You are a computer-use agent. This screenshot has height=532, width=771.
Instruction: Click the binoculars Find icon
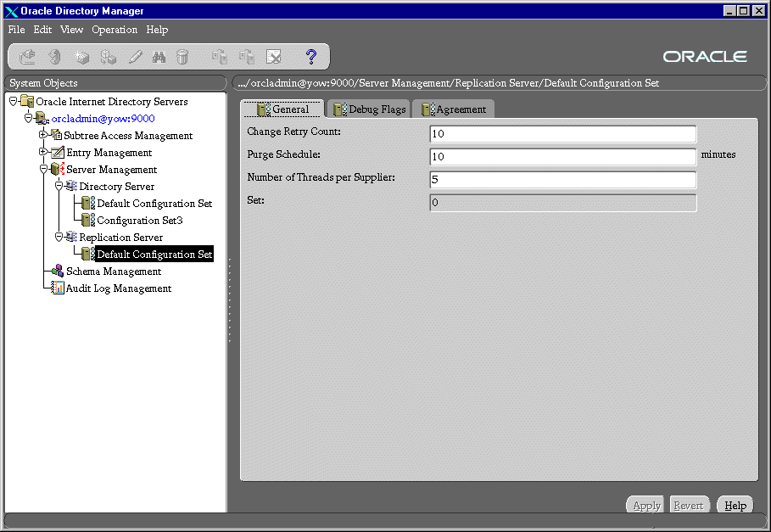[159, 57]
